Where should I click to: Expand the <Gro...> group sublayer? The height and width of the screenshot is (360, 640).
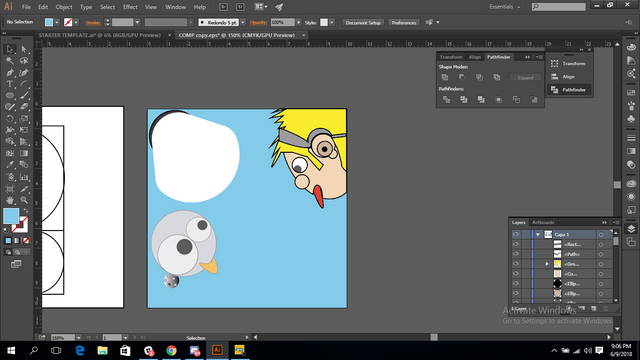[547, 264]
